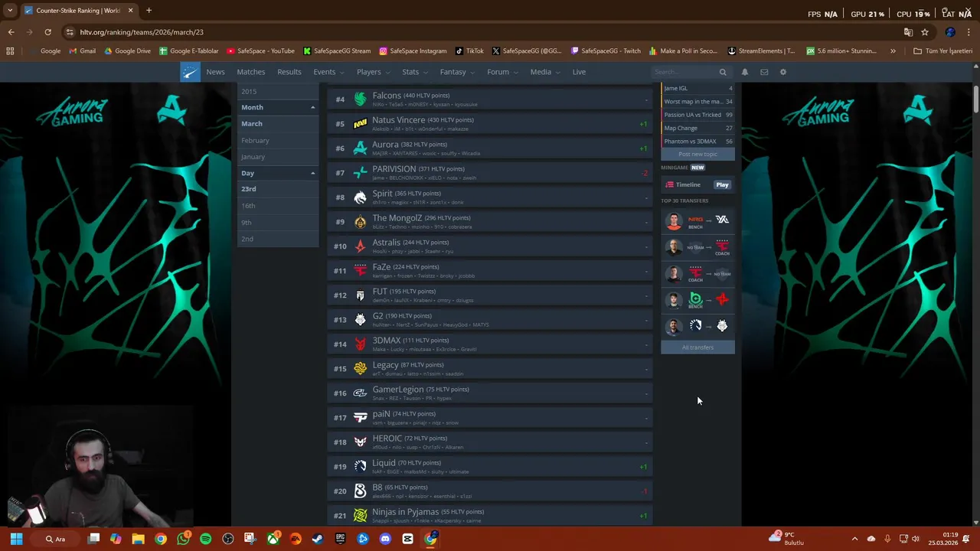Open the 'Passion UA vs Tricked' forum thread
Screen dimensions: 980x551
[x=697, y=115]
